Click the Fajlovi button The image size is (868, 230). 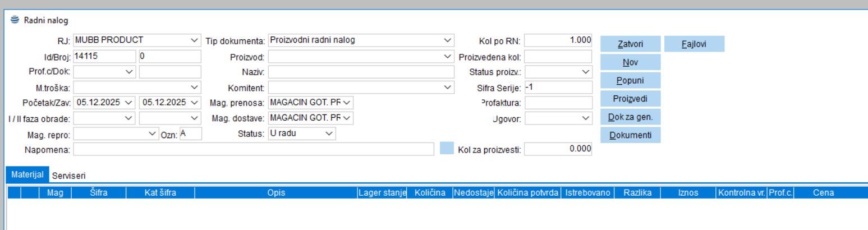[694, 44]
